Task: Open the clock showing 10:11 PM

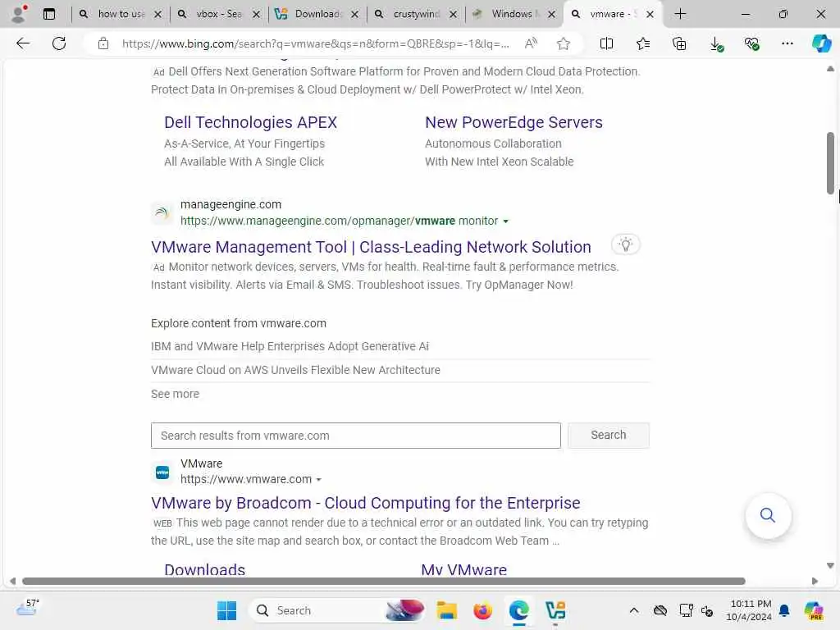Action: click(751, 610)
